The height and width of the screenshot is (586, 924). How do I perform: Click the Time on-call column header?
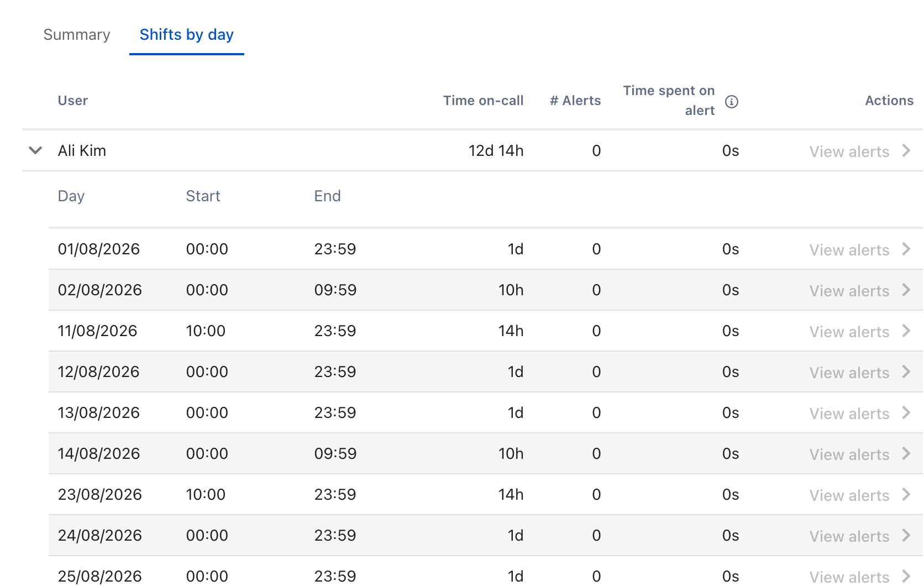click(x=484, y=101)
